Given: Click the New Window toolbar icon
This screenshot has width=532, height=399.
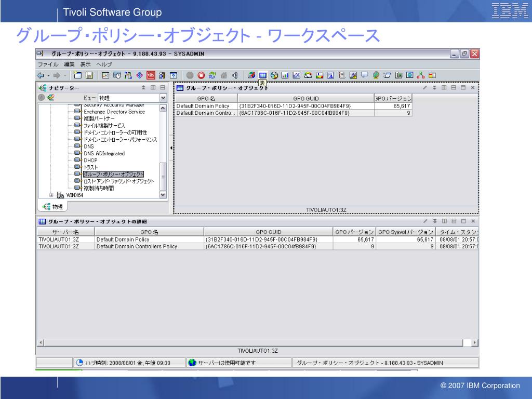Looking at the screenshot, I should (78, 75).
